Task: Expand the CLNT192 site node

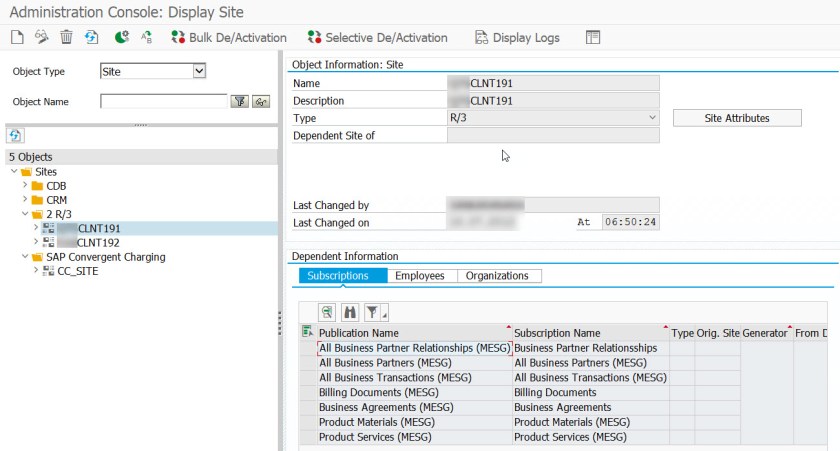Action: pos(36,242)
